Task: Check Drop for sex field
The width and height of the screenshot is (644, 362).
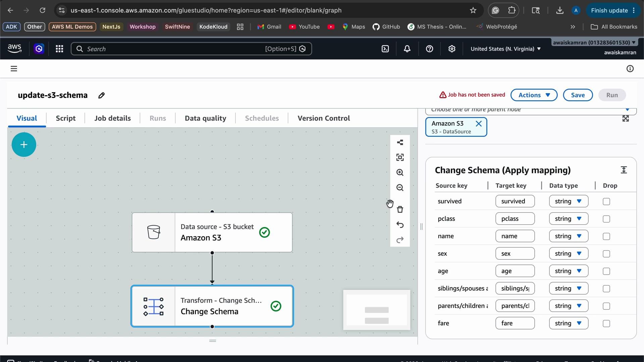Action: click(606, 254)
